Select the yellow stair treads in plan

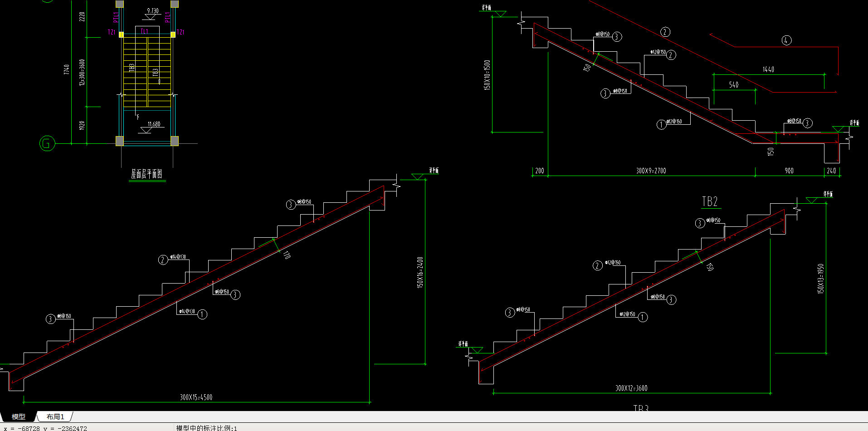(147, 73)
